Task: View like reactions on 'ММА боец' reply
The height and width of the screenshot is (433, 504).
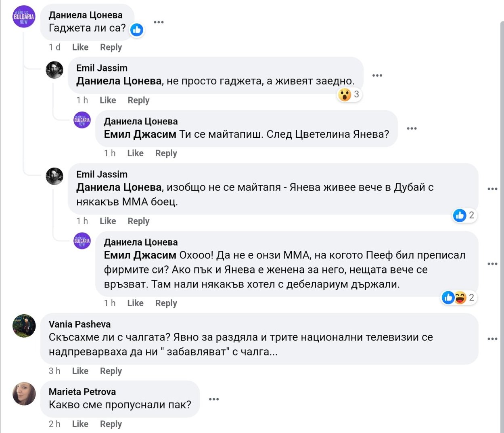Action: [464, 215]
